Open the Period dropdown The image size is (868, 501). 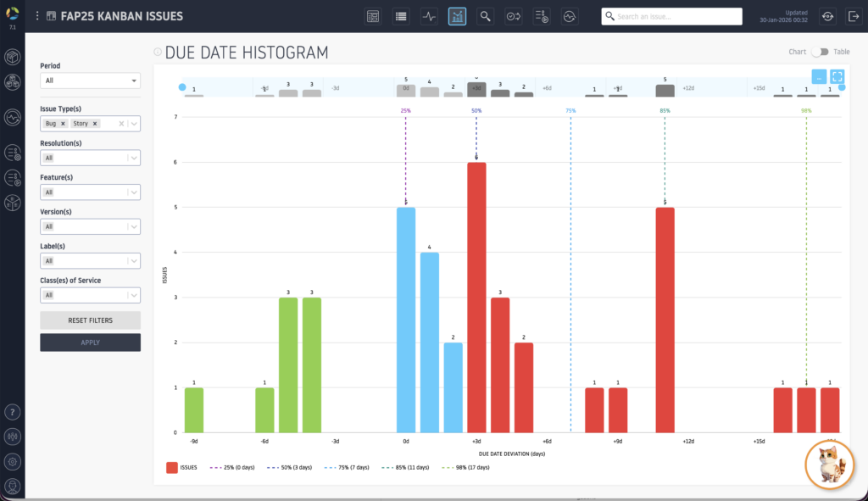click(x=90, y=81)
